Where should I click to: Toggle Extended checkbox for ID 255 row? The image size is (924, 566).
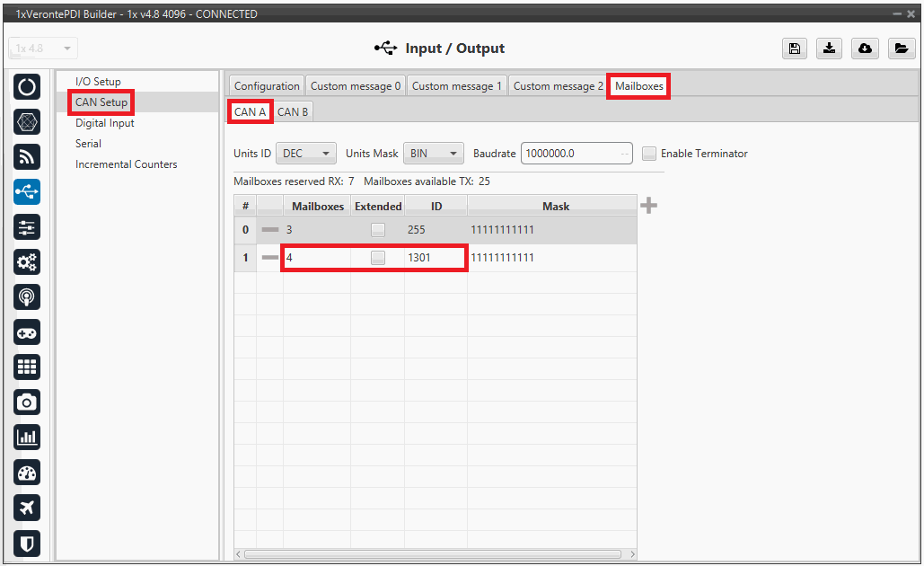click(378, 230)
